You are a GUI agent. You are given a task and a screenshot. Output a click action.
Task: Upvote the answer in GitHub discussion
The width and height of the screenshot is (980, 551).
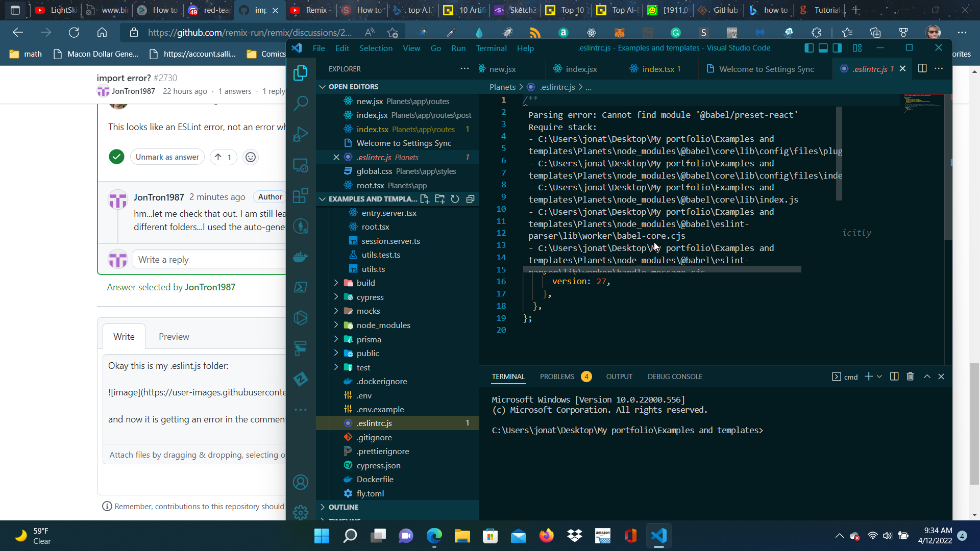pos(223,157)
